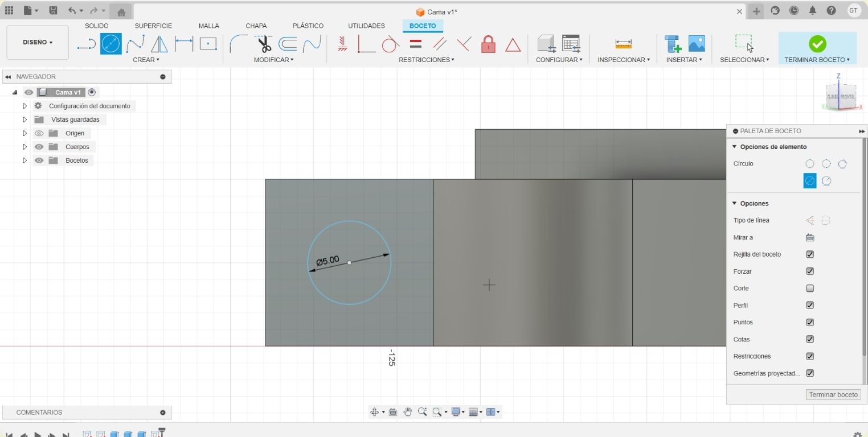
Task: Click the ViewCube FRONTAL face
Action: pyautogui.click(x=847, y=97)
